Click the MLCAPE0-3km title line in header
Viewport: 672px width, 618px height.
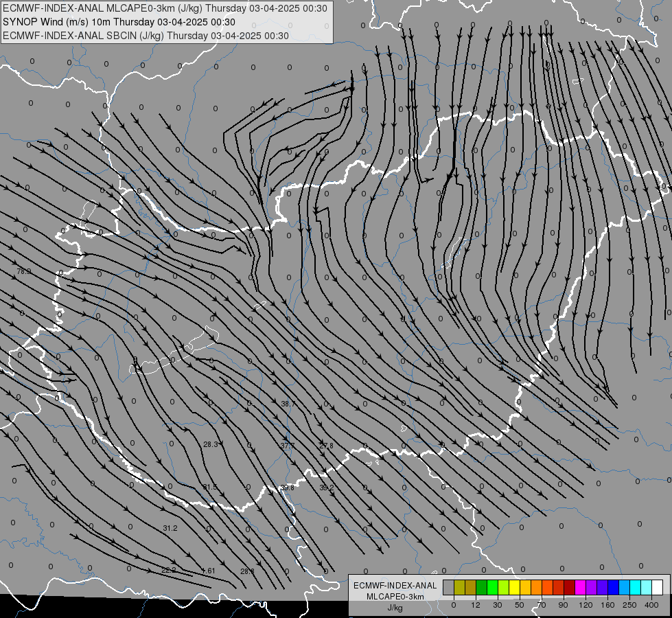click(165, 8)
